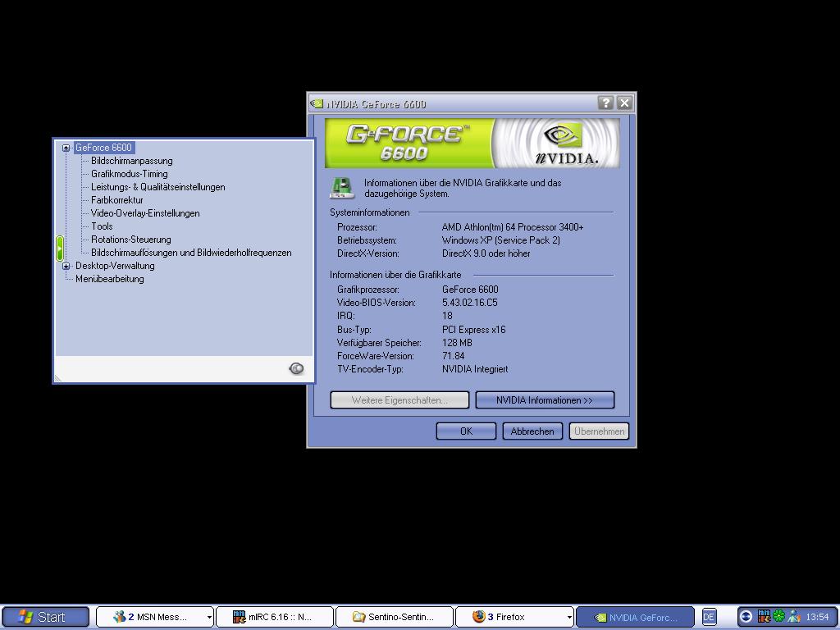This screenshot has width=840, height=630.
Task: Click the ForceWare version value 71.84
Action: pyautogui.click(x=453, y=356)
